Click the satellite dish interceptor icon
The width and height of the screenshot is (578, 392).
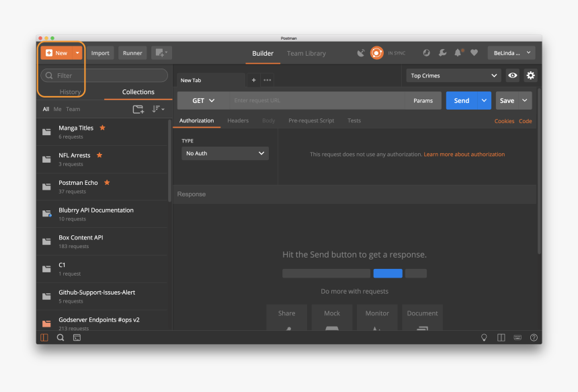click(x=361, y=53)
